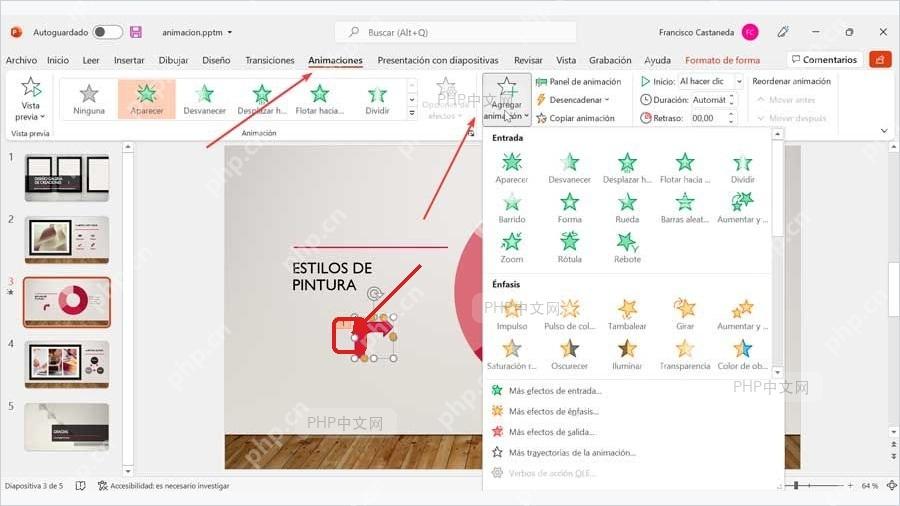Viewport: 900px width, 506px height.
Task: Open the Panel de animación
Action: click(579, 81)
